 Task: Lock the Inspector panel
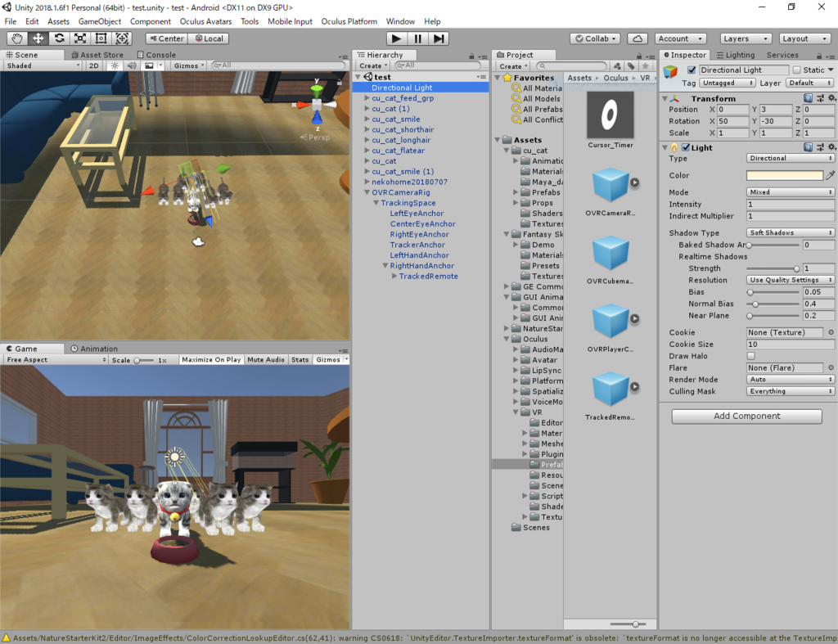(818, 56)
